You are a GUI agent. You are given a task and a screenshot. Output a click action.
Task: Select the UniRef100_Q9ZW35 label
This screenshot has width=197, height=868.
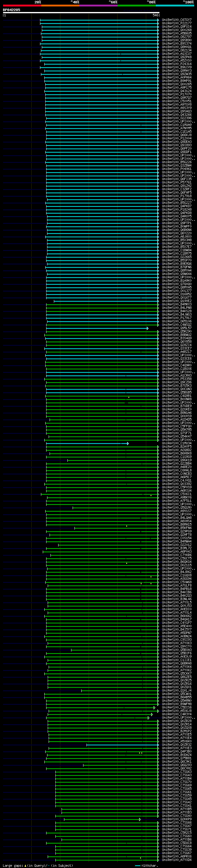(177, 74)
